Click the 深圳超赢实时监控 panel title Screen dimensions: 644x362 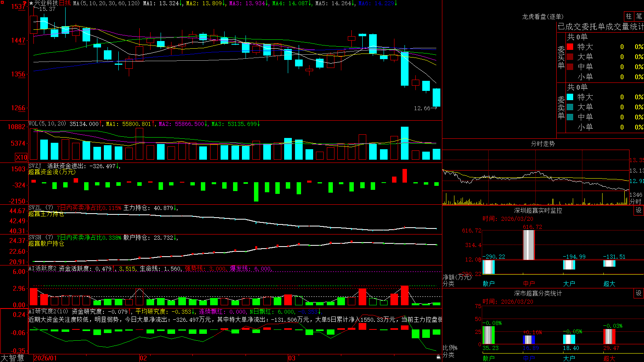tap(538, 210)
